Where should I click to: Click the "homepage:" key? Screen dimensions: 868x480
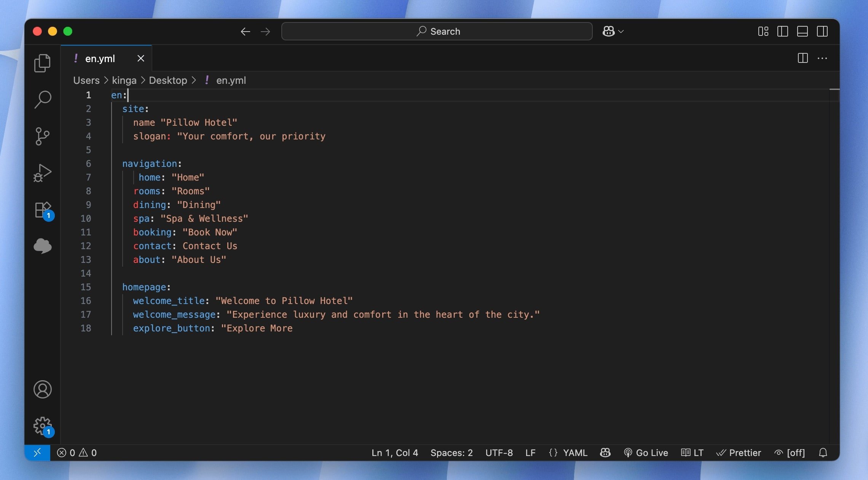pyautogui.click(x=146, y=287)
